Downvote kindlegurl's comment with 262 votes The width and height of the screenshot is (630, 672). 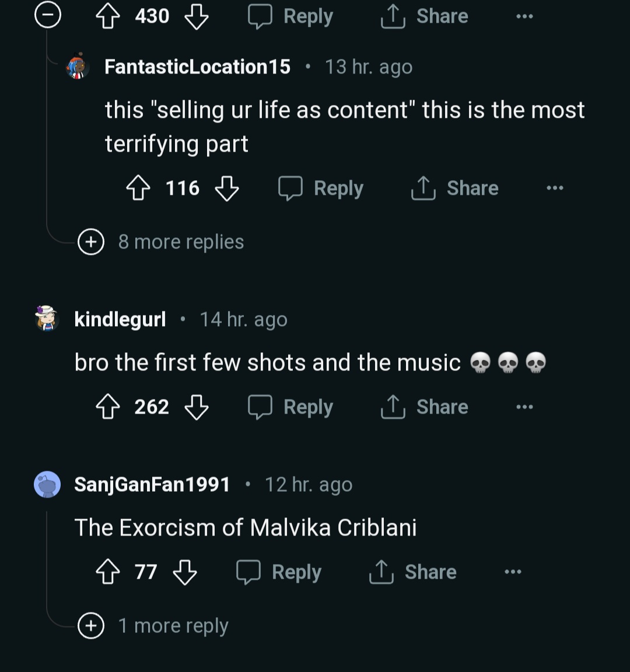pos(197,407)
